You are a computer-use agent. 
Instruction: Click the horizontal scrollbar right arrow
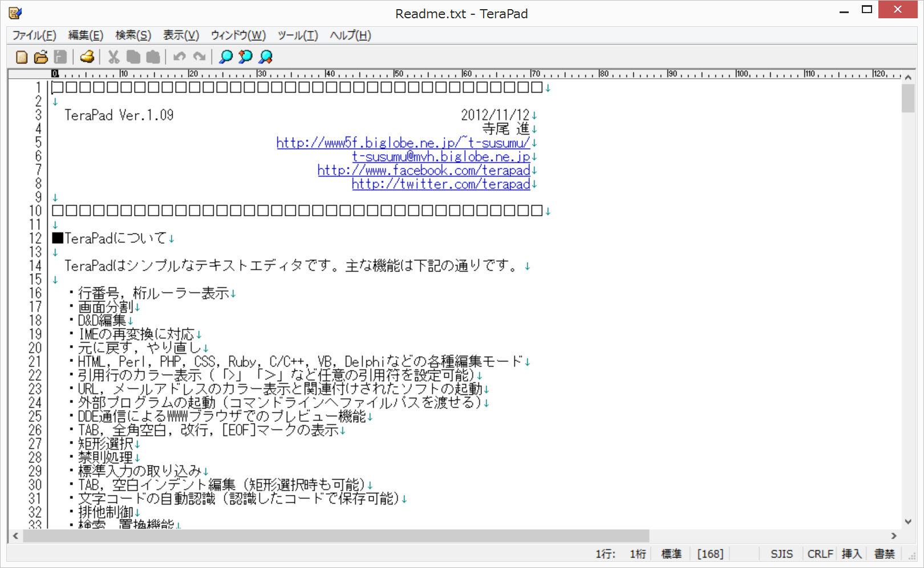tap(894, 535)
